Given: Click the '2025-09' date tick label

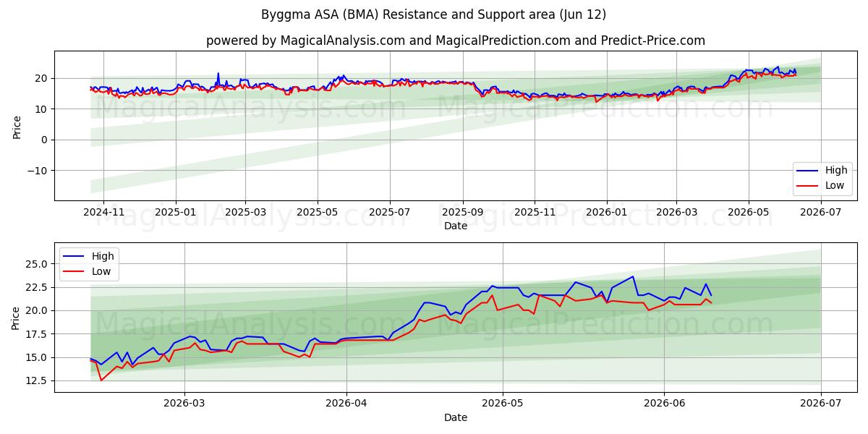Looking at the screenshot, I should click(x=463, y=212).
